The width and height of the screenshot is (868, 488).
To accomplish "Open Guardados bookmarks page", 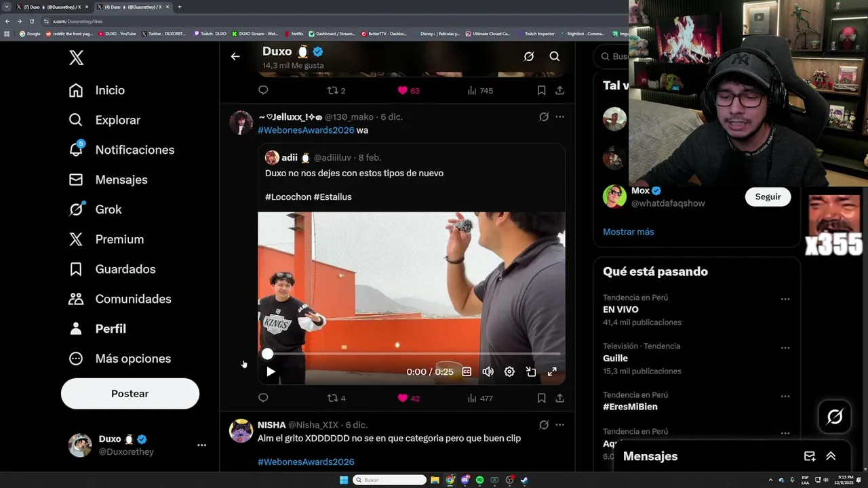I will click(x=112, y=269).
